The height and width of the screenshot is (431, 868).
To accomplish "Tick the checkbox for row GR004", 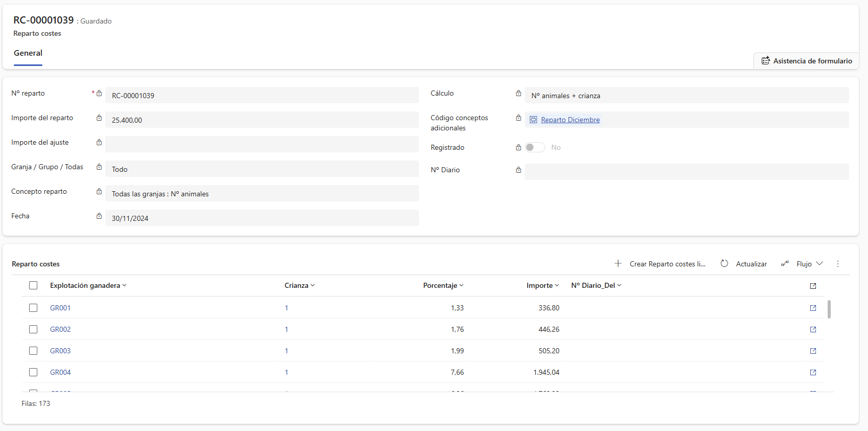I will coord(33,372).
